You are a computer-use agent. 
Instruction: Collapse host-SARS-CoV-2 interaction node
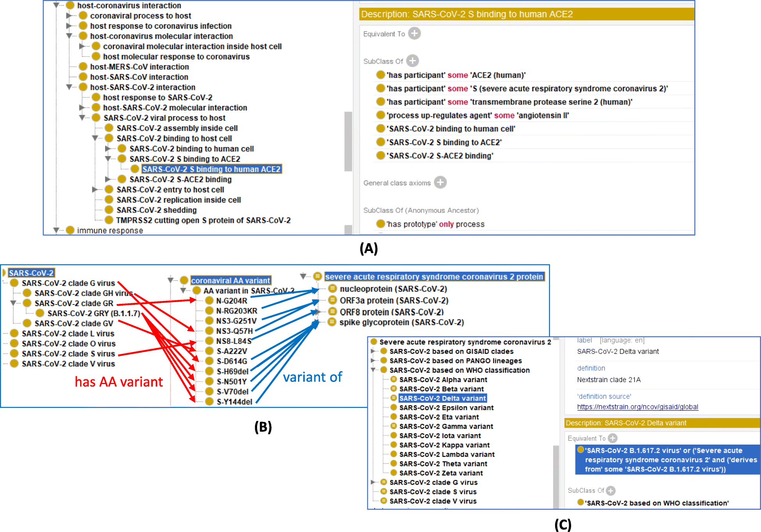click(x=69, y=87)
